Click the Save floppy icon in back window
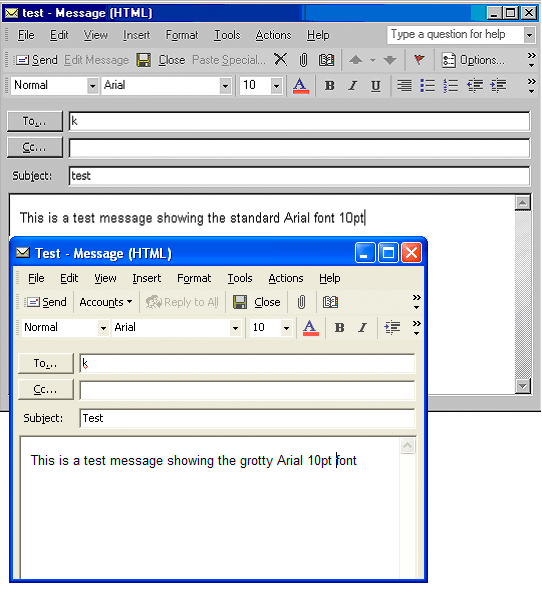 pyautogui.click(x=144, y=60)
